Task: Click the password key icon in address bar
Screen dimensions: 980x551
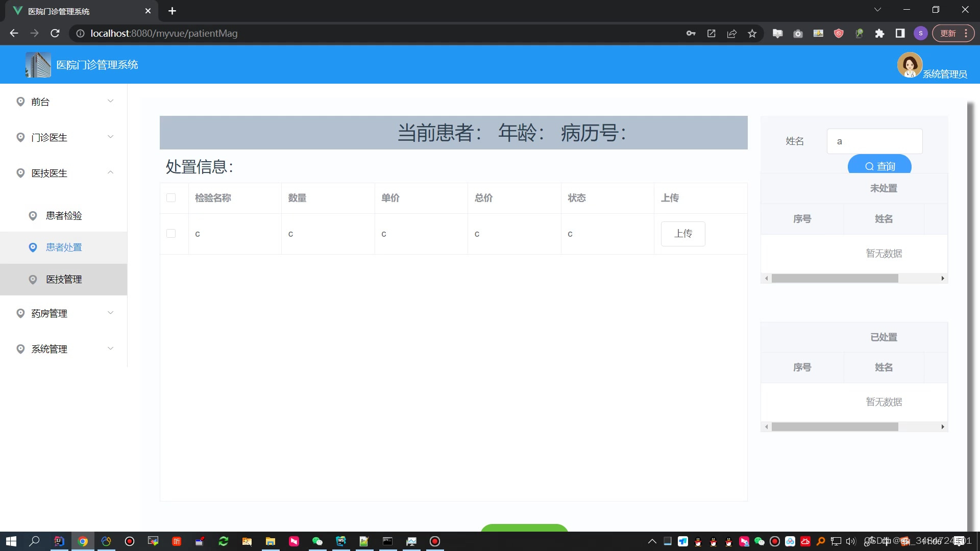Action: [x=691, y=34]
